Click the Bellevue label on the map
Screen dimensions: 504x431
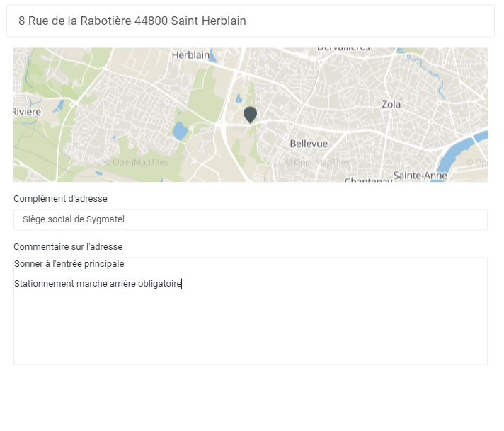[x=309, y=144]
